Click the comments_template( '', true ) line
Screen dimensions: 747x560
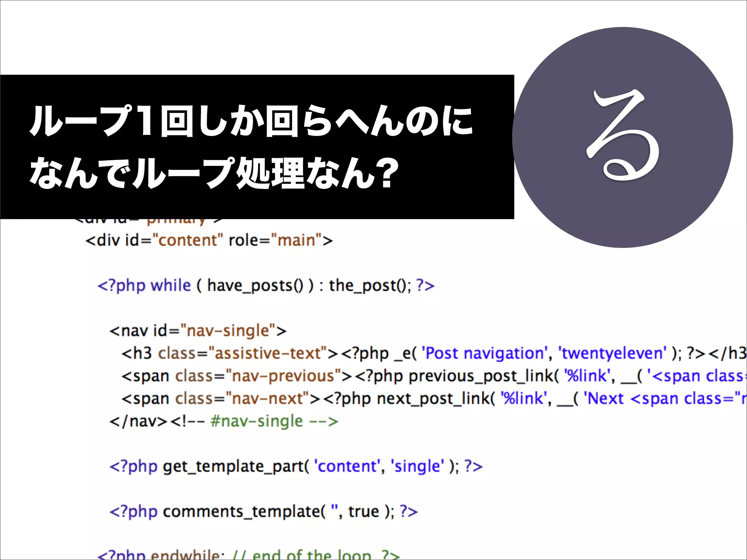(x=263, y=512)
